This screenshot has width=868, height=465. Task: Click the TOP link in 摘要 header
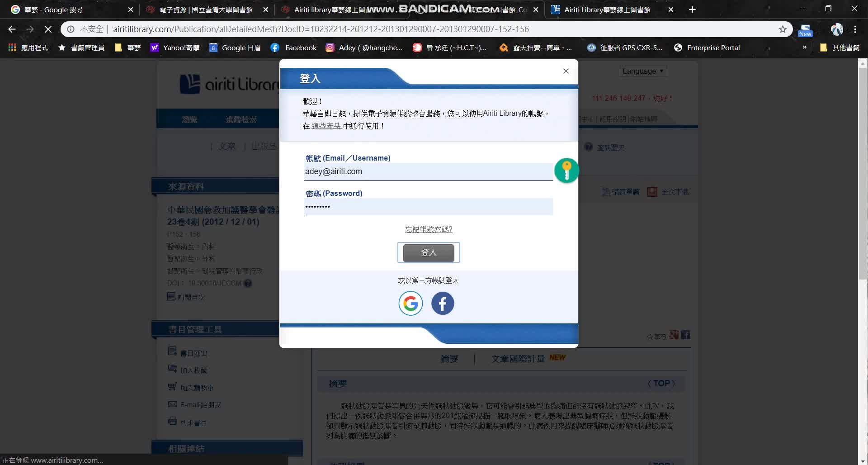(661, 384)
